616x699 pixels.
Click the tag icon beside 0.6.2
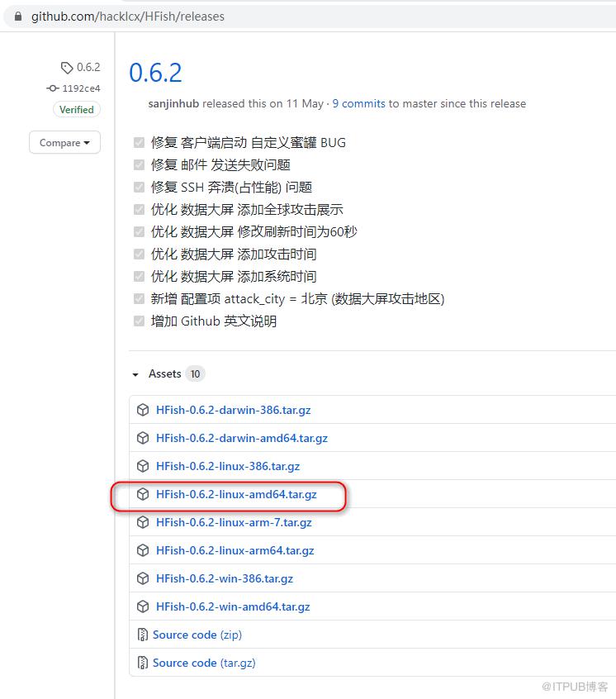point(67,68)
